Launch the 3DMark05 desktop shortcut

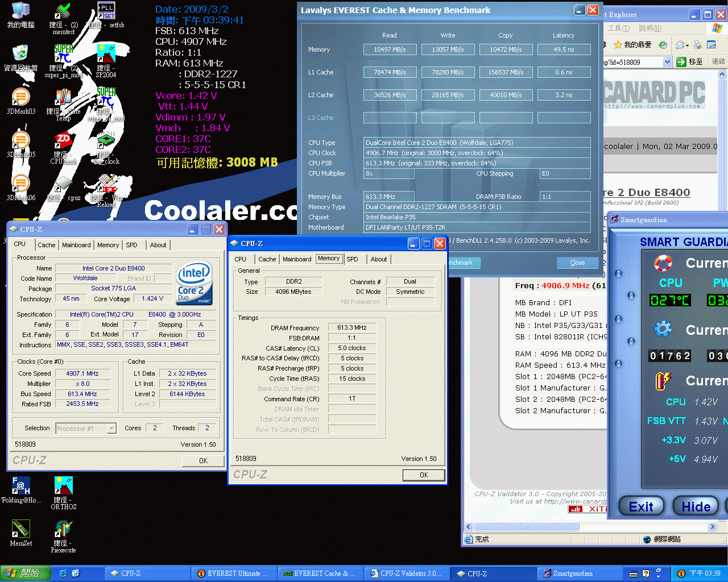coord(20,144)
